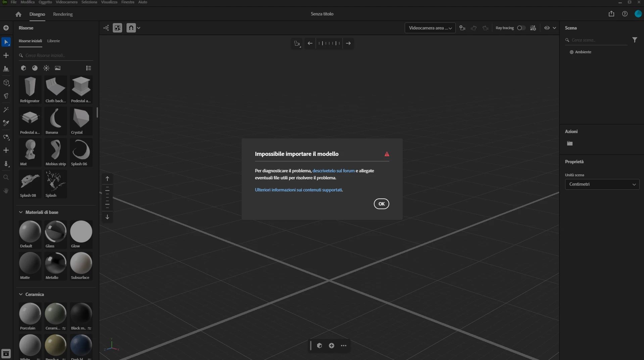The image size is (644, 360).
Task: Filter resources by lights sun icon
Action: click(46, 68)
